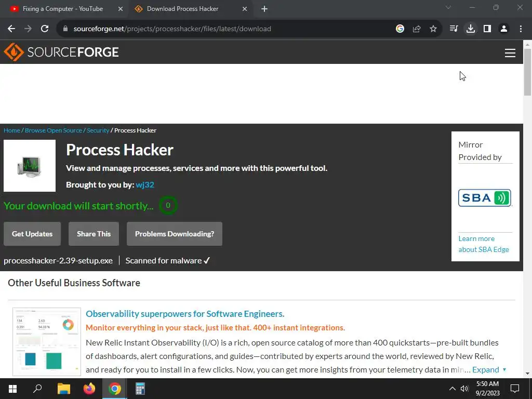532x399 pixels.
Task: View site info padlock icon
Action: click(x=65, y=29)
